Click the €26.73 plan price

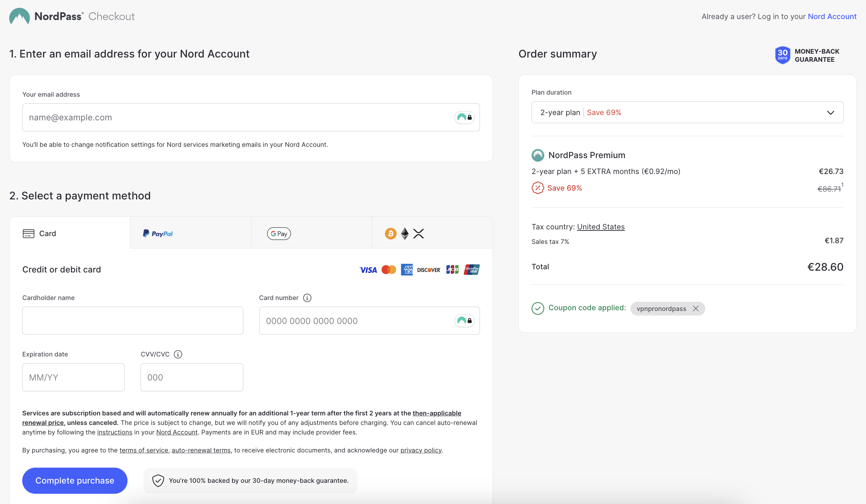pyautogui.click(x=831, y=172)
